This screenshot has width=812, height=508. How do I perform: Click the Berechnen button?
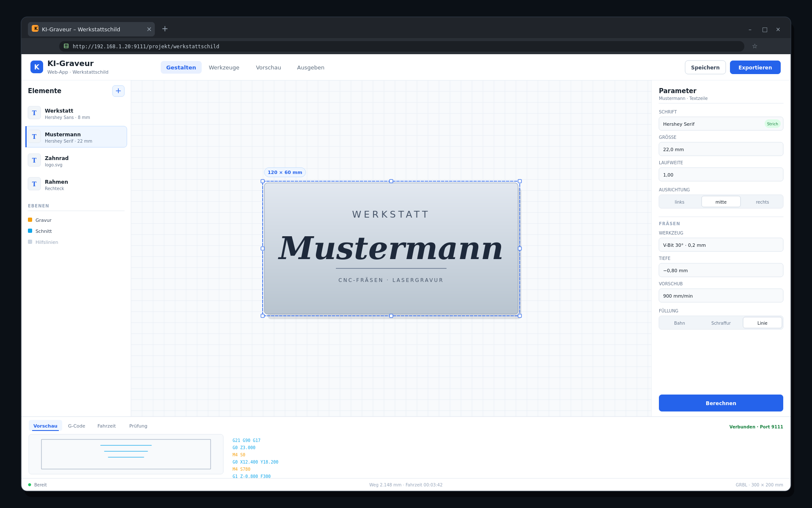click(x=721, y=403)
